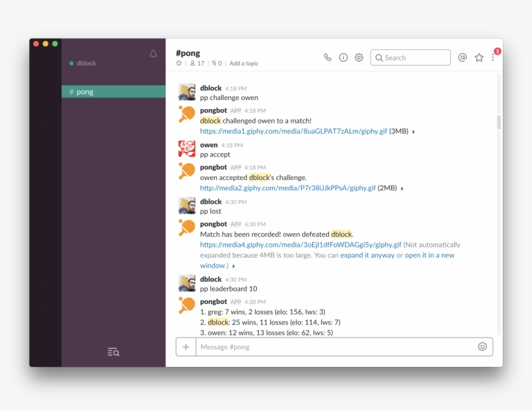
Task: Click the APP badge on leaderboard message
Action: pos(236,302)
